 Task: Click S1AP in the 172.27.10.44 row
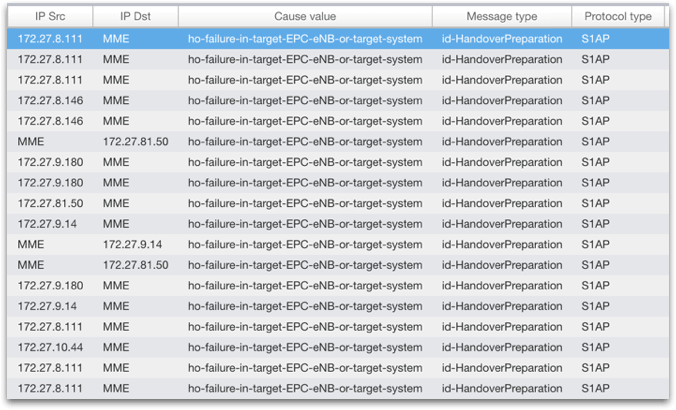[x=595, y=347]
